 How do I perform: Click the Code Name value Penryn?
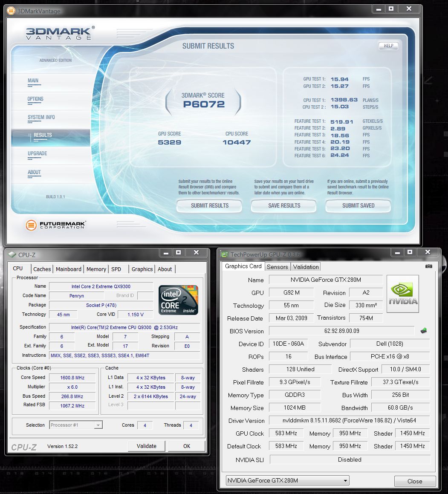(77, 296)
